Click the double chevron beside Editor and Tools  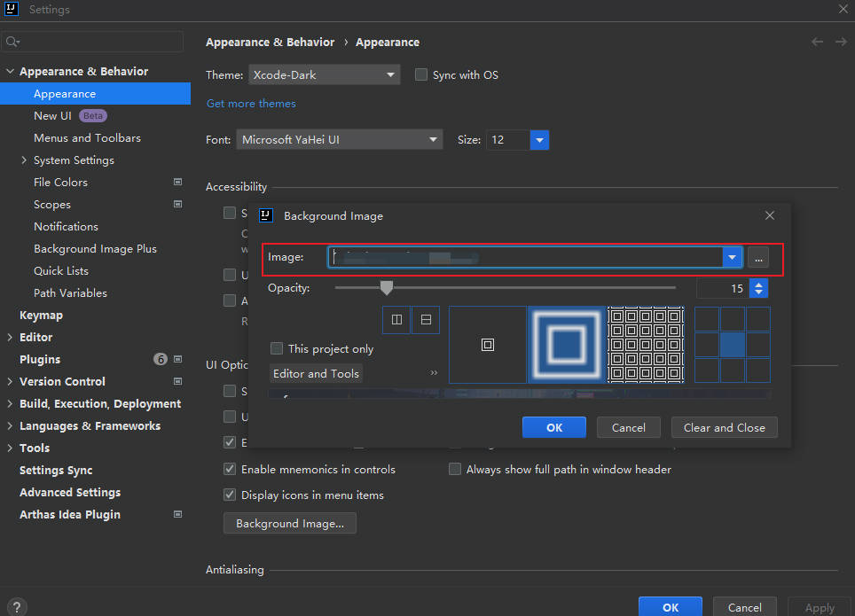[x=434, y=373]
